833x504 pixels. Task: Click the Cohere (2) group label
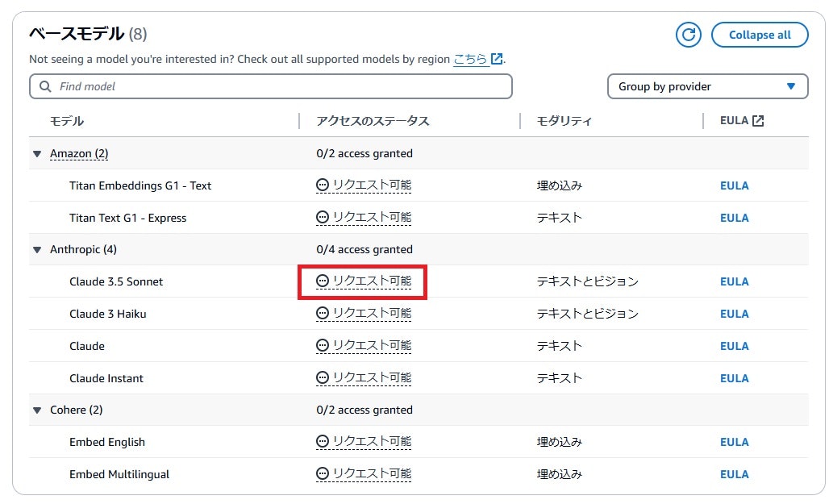pos(77,410)
